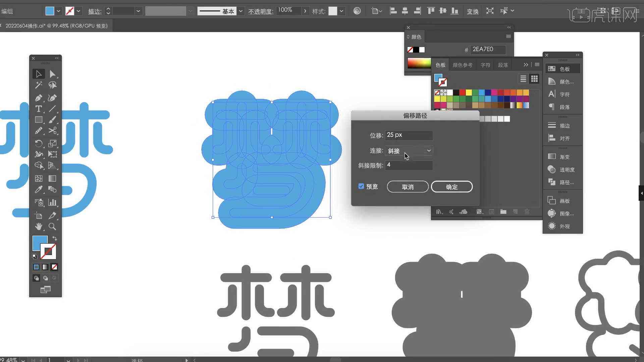Expand hidden tabs in swatches panel
This screenshot has width=644, height=362.
tap(526, 65)
